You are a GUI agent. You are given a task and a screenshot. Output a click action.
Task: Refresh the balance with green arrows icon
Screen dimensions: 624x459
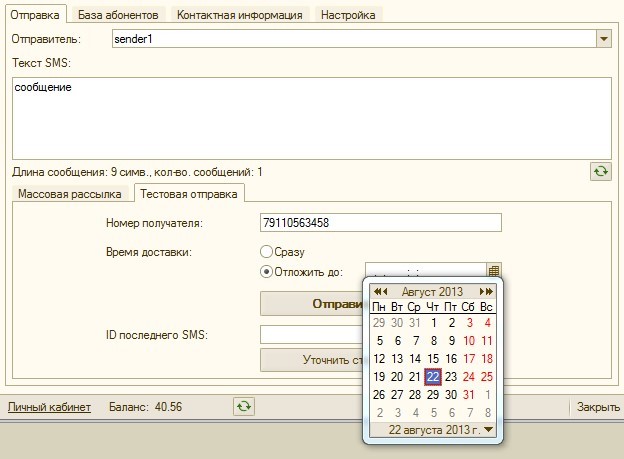pos(244,406)
